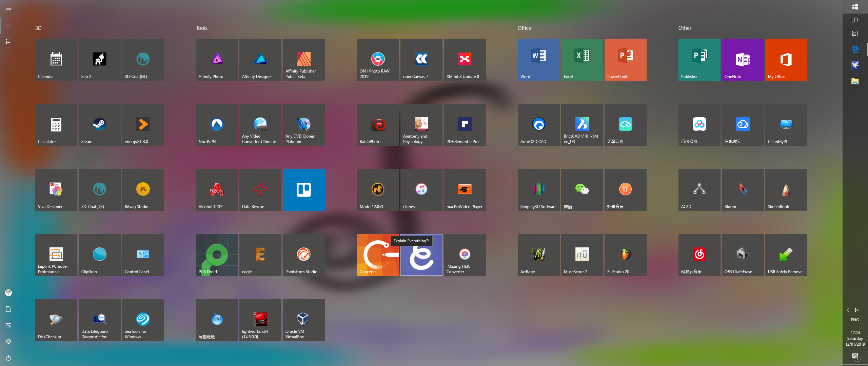
Task: Launch the Concepts orange tile
Action: [378, 255]
